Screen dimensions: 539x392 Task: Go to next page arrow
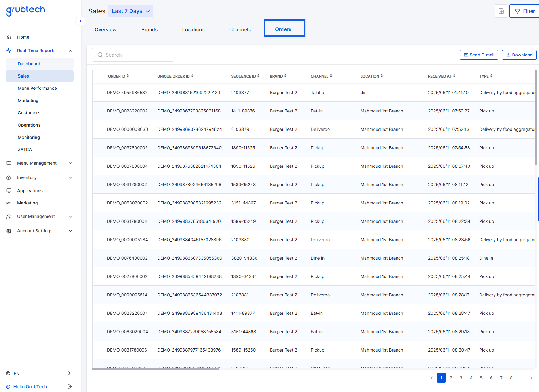(532, 378)
